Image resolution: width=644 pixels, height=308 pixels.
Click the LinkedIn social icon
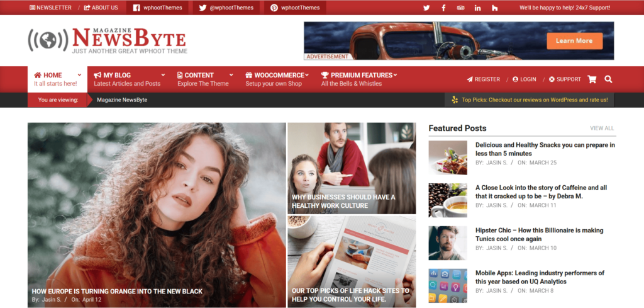(x=478, y=8)
